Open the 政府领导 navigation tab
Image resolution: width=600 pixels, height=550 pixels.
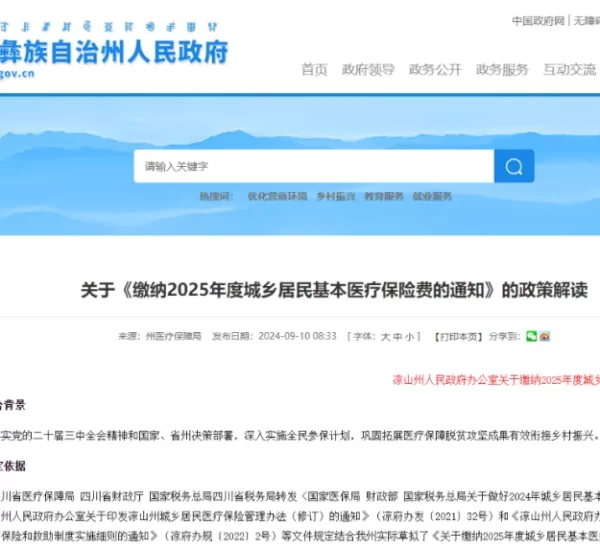368,70
